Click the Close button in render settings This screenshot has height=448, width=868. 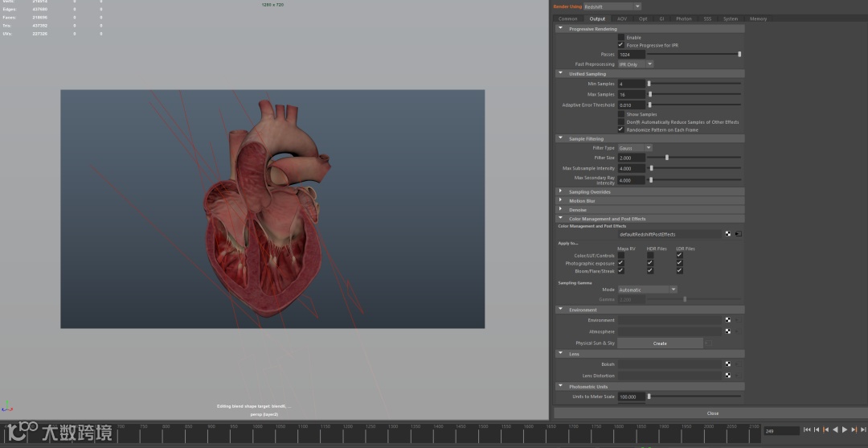click(712, 413)
